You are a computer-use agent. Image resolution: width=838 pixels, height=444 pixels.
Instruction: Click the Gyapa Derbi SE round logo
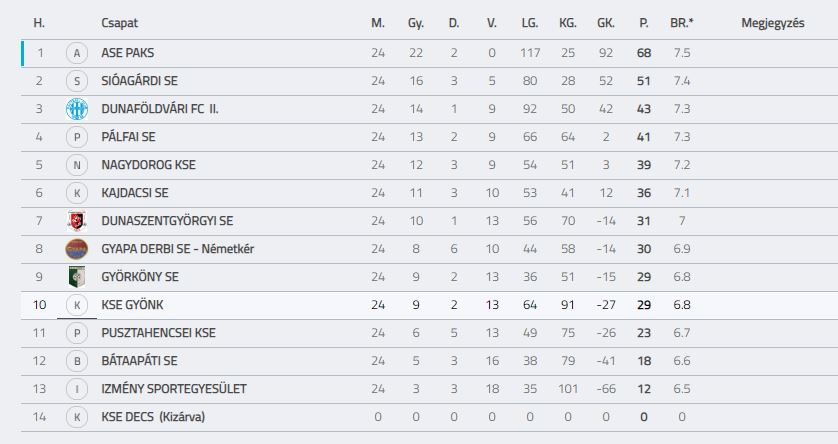(x=77, y=249)
